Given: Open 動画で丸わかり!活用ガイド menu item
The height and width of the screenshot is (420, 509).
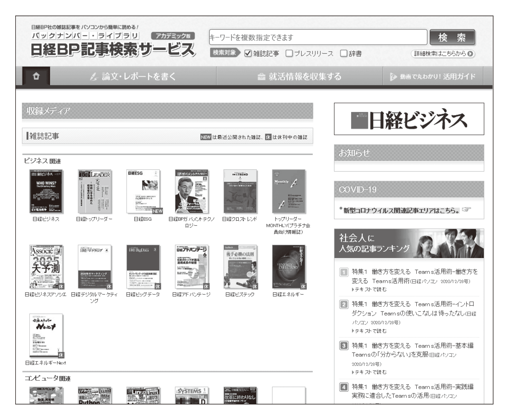Looking at the screenshot, I should pos(433,76).
